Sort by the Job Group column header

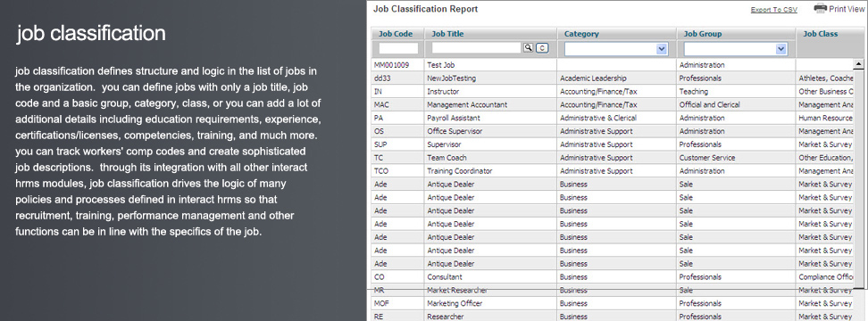click(x=703, y=34)
